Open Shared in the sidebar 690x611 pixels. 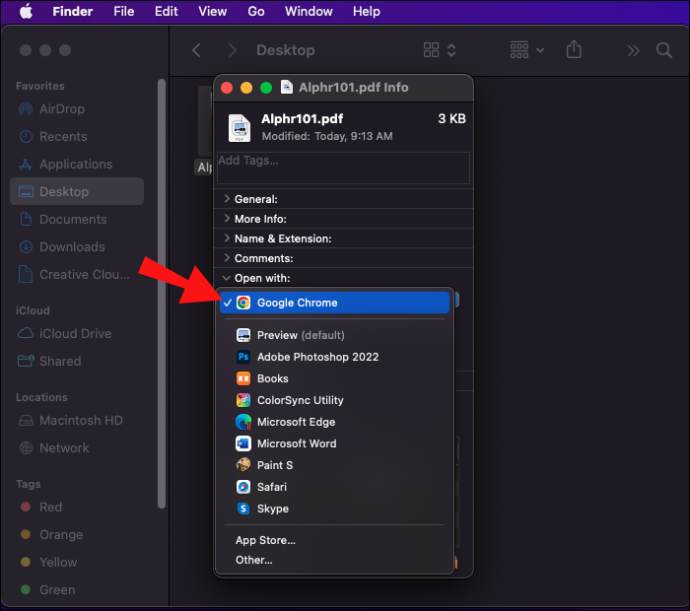pos(77,361)
